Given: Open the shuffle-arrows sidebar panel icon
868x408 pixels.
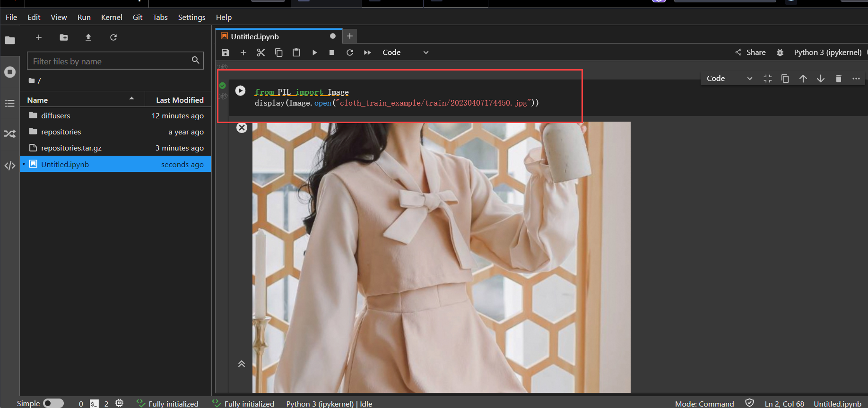Looking at the screenshot, I should [10, 134].
